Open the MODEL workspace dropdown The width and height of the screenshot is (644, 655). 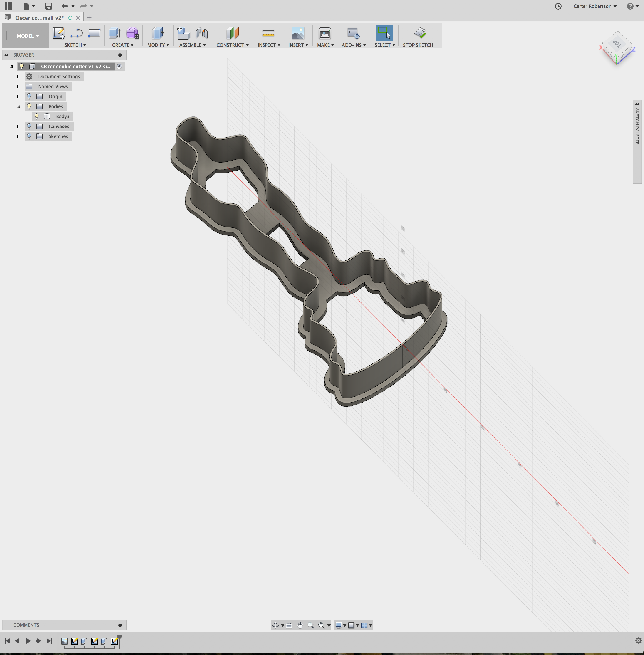tap(28, 36)
